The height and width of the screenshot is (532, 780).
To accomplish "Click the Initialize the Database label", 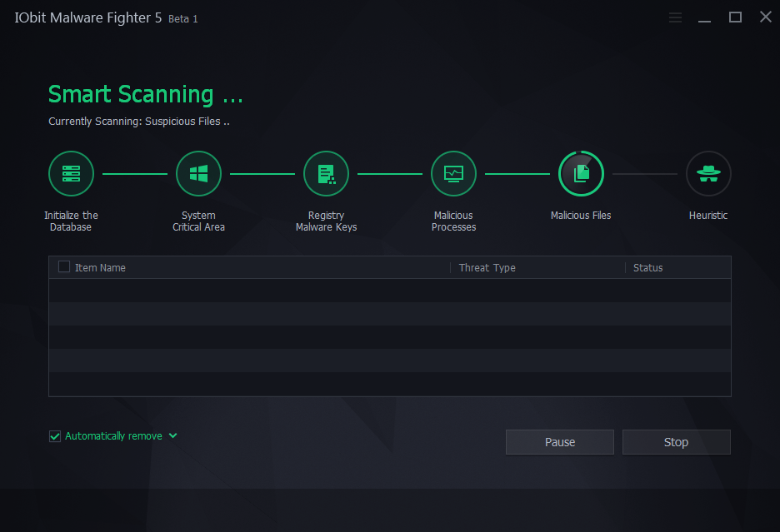I will [x=71, y=221].
